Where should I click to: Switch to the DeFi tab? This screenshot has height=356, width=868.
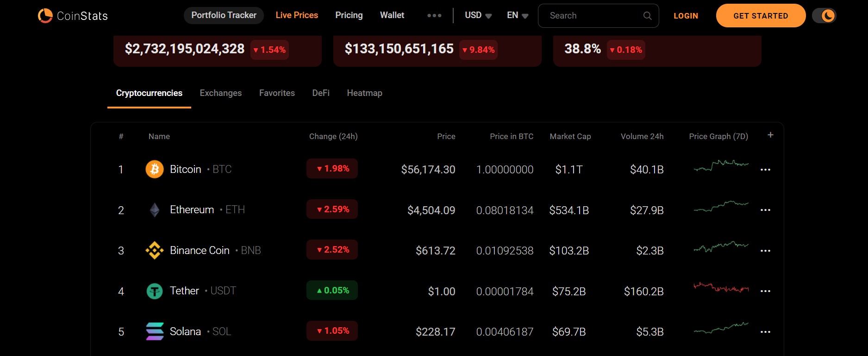click(x=321, y=93)
